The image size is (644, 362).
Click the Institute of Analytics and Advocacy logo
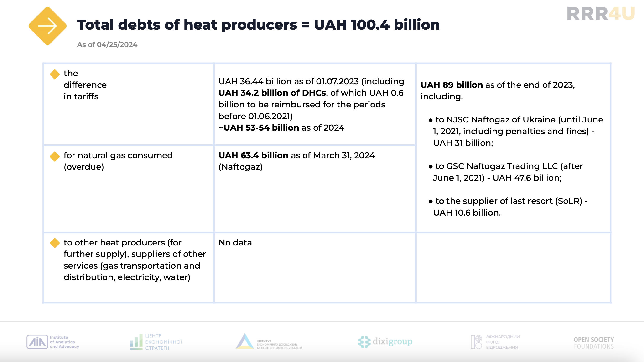(x=53, y=342)
